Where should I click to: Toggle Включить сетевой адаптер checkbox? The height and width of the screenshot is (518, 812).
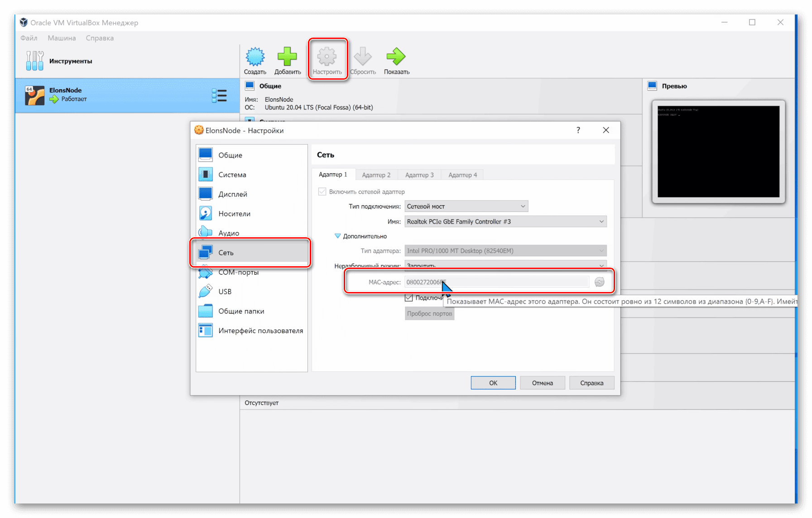point(322,192)
